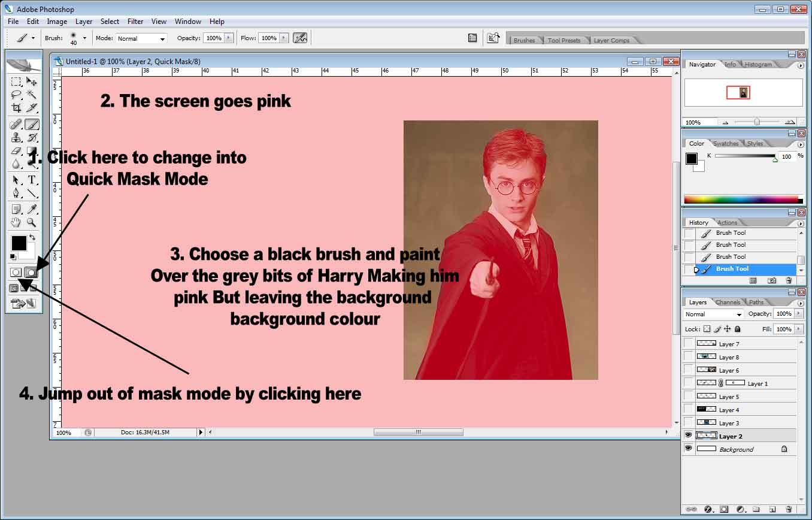Select the Clone Stamp tool
The width and height of the screenshot is (812, 520).
point(16,138)
